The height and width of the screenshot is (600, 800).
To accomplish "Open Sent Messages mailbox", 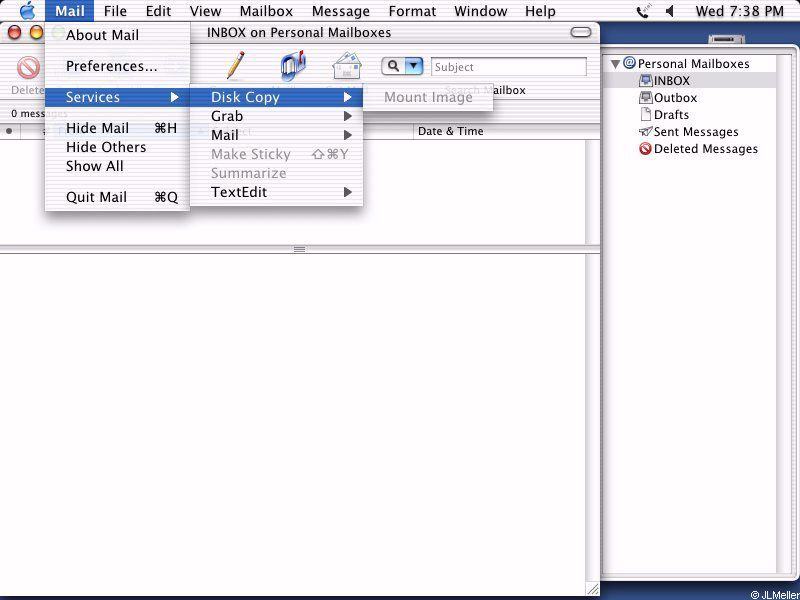I will click(689, 132).
